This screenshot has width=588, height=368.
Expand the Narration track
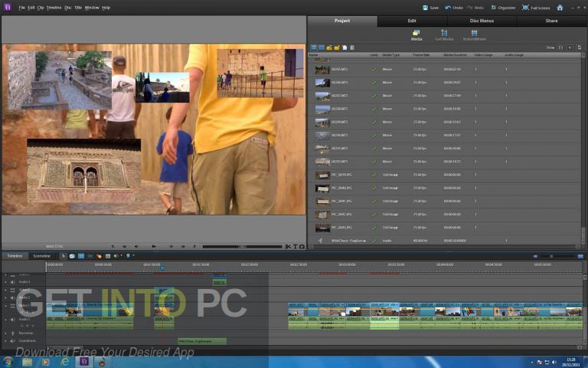(5, 333)
